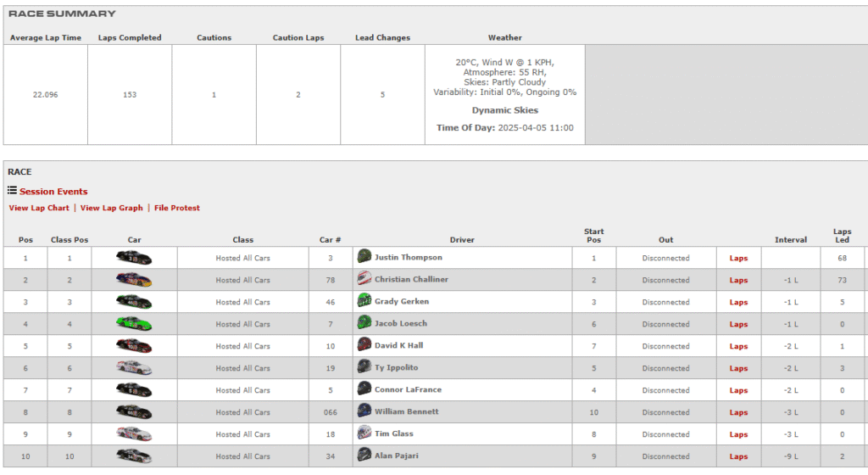Open the View Lap Graph link
Image resolution: width=868 pixels, height=475 pixels.
coord(111,208)
